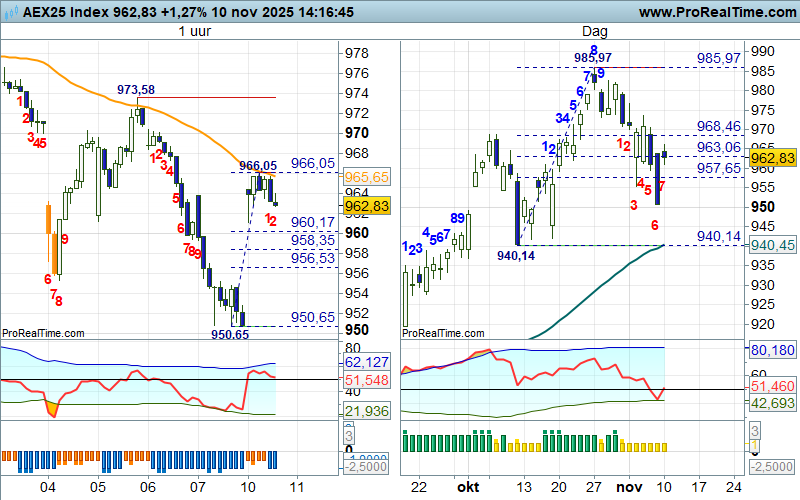Click the green 21,936 indicator value box

tap(367, 411)
